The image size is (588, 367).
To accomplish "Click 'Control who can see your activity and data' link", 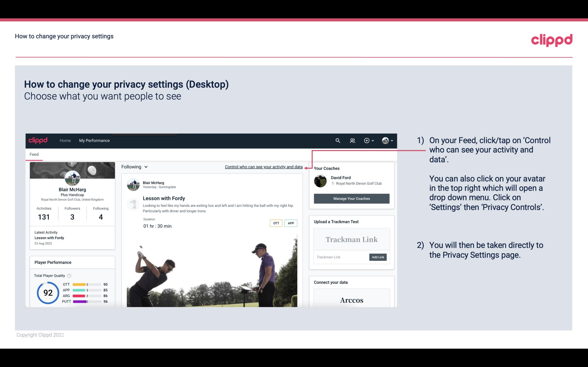I will point(263,167).
